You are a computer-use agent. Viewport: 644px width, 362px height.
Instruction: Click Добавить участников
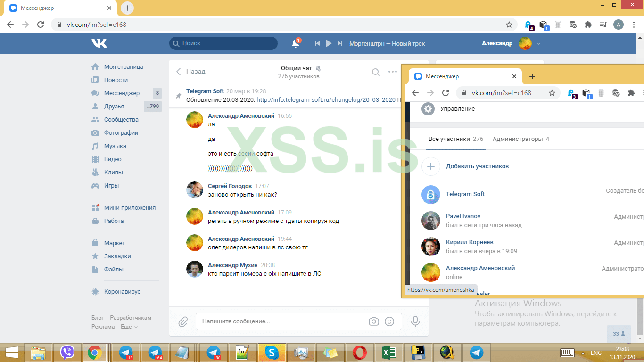point(477,166)
